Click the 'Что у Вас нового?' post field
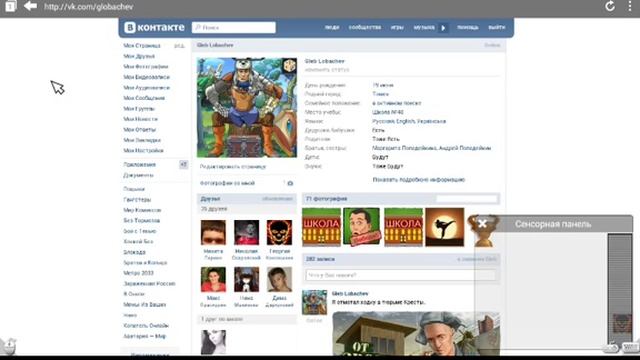 click(x=401, y=275)
